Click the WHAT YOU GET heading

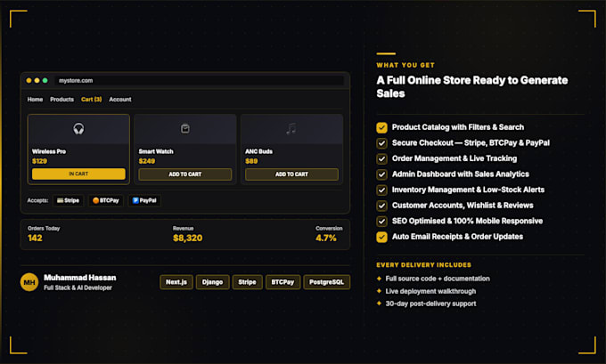(x=405, y=65)
